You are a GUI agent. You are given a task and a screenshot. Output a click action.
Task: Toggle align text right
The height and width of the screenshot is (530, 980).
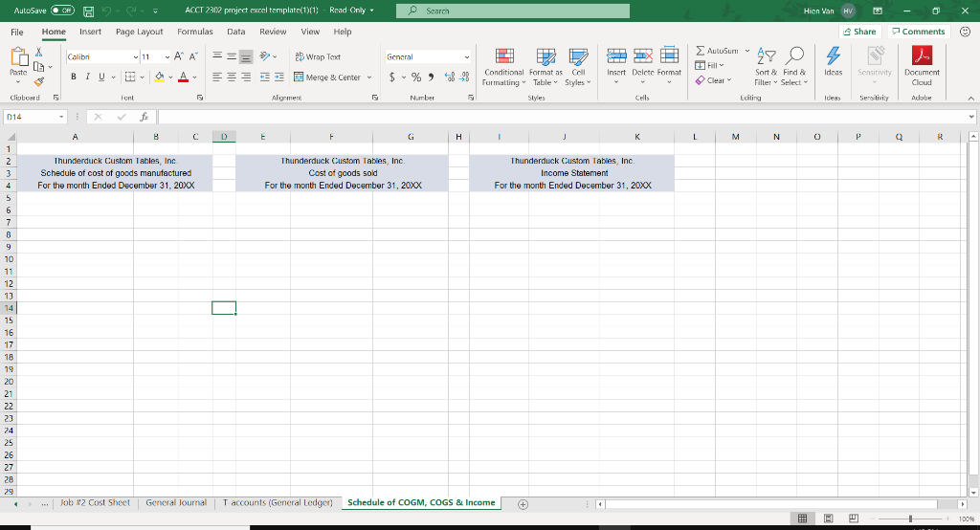246,77
